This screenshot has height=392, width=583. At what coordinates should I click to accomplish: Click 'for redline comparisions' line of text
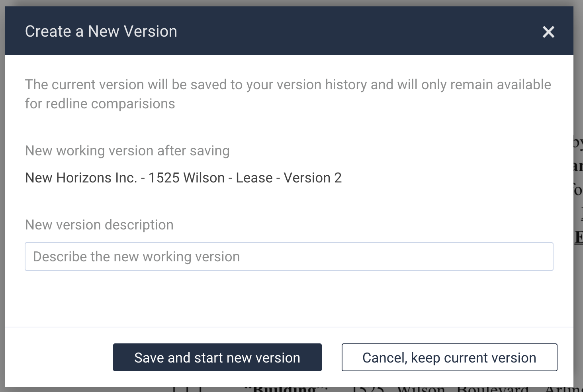coord(100,104)
